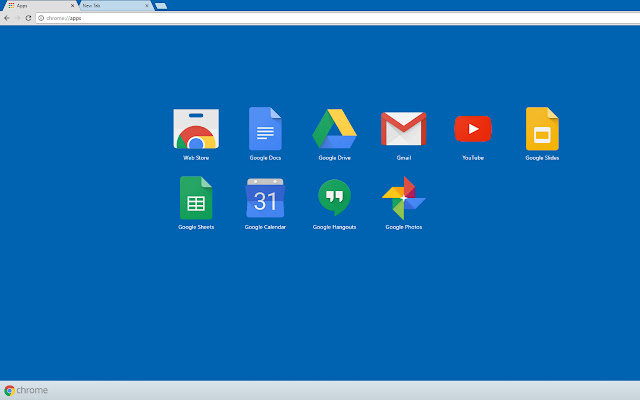Click the Chrome logo in bottom bar
The image size is (640, 400).
9,391
